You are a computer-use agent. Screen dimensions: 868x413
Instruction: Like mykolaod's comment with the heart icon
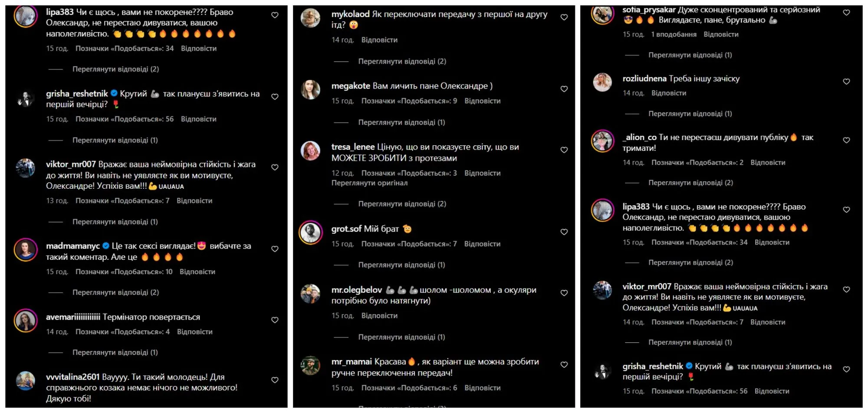[564, 17]
